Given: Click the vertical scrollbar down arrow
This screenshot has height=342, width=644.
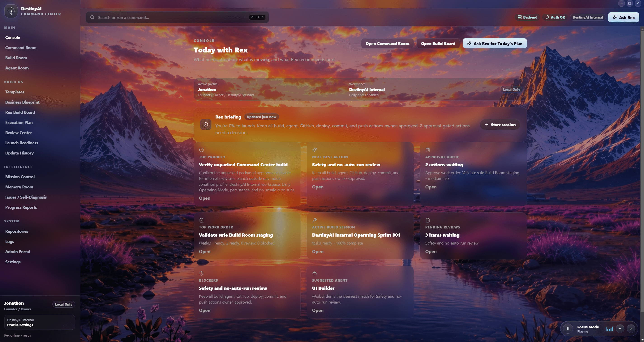Looking at the screenshot, I should coord(642,340).
